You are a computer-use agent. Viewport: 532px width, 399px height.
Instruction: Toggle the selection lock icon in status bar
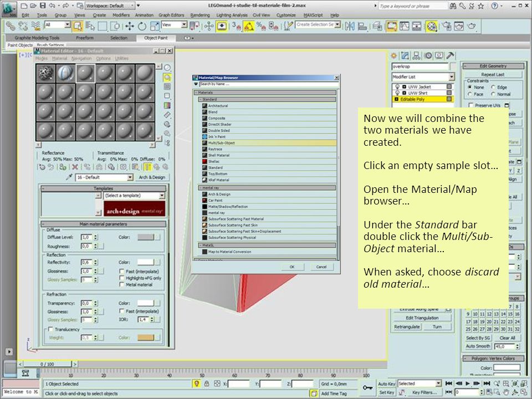coord(207,383)
